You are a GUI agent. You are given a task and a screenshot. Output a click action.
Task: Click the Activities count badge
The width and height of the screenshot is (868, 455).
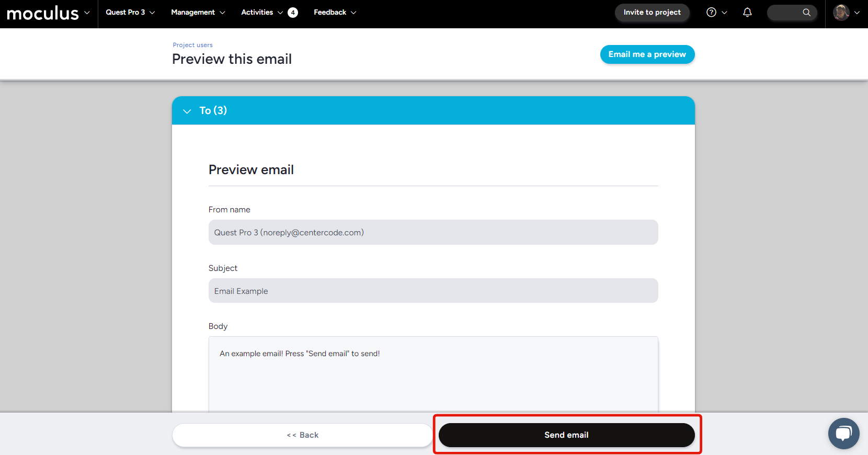pos(293,13)
